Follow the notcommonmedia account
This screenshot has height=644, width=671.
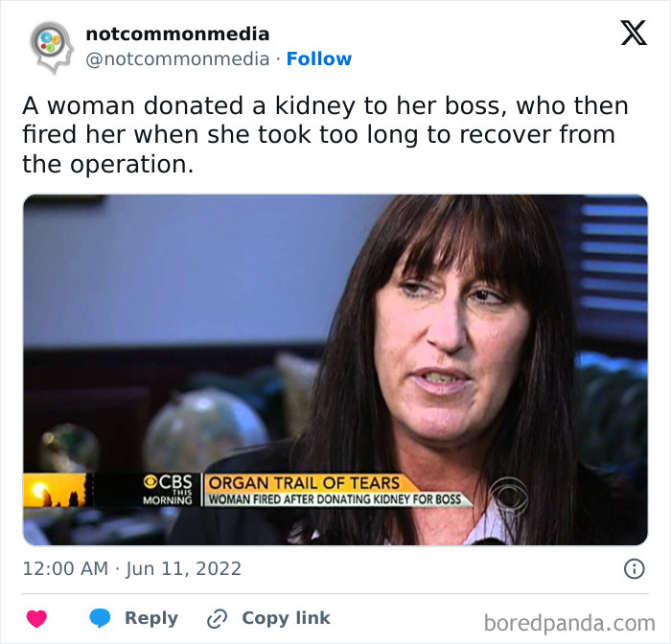pyautogui.click(x=319, y=58)
